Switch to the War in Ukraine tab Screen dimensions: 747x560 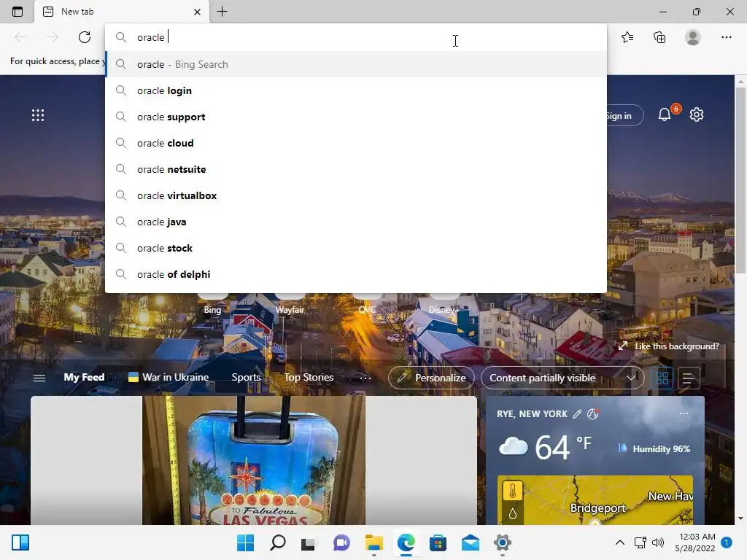[169, 377]
